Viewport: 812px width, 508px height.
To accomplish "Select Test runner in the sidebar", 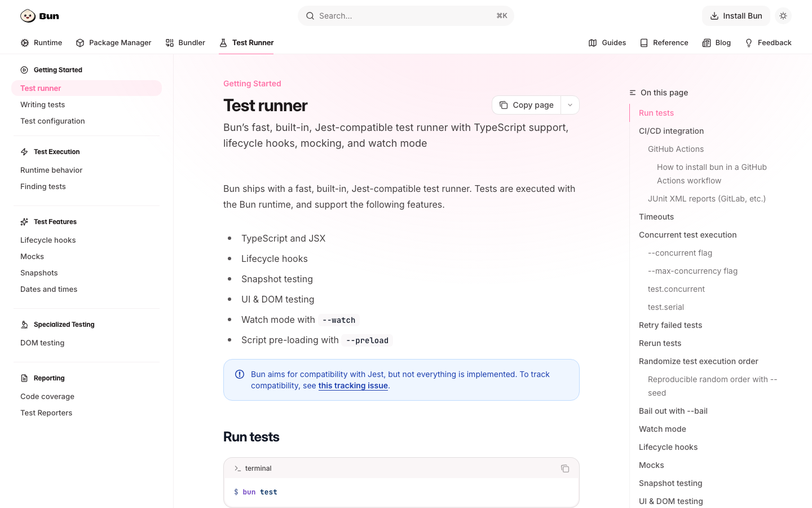I will [x=86, y=88].
